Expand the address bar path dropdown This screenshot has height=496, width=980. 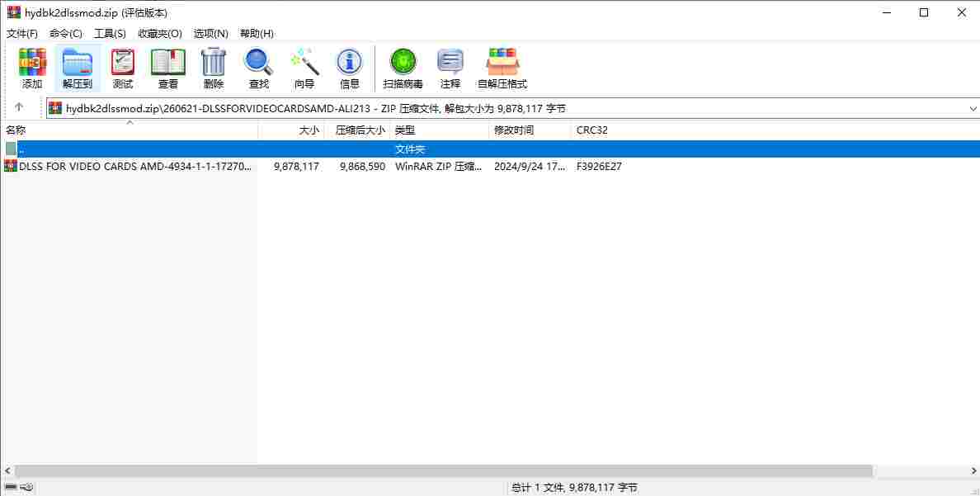click(973, 108)
